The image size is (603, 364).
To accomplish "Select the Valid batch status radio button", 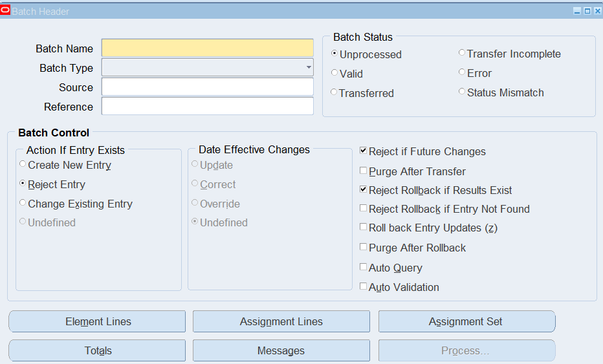I will point(334,73).
